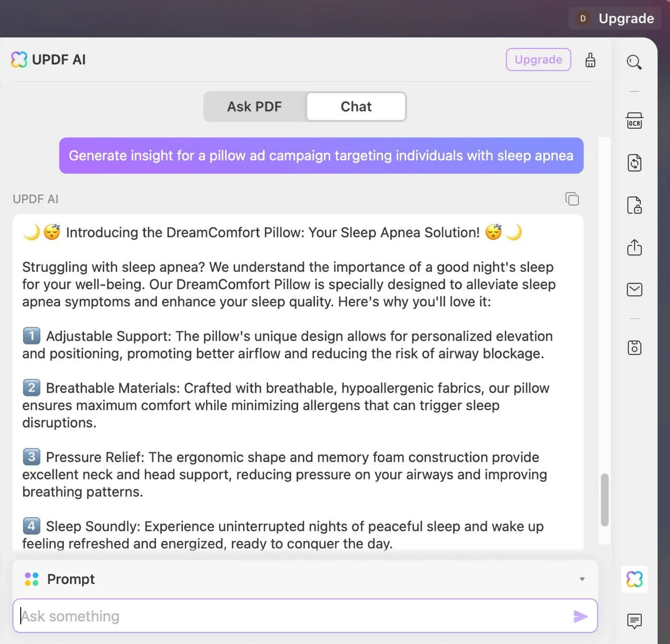Toggle the UPDF AI sidebar panel icon

click(x=634, y=579)
